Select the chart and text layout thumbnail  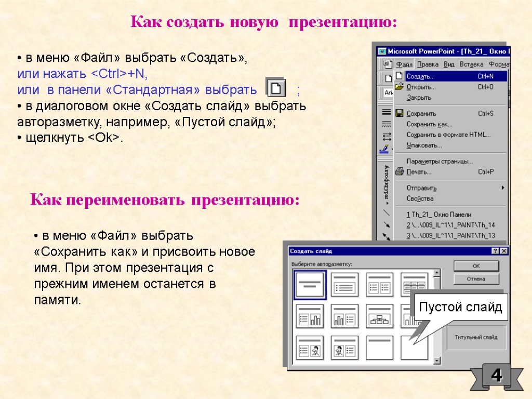[x=345, y=316]
